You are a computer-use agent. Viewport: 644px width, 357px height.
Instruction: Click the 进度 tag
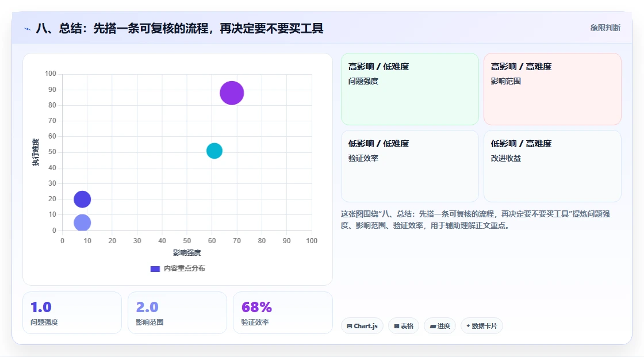click(x=440, y=326)
